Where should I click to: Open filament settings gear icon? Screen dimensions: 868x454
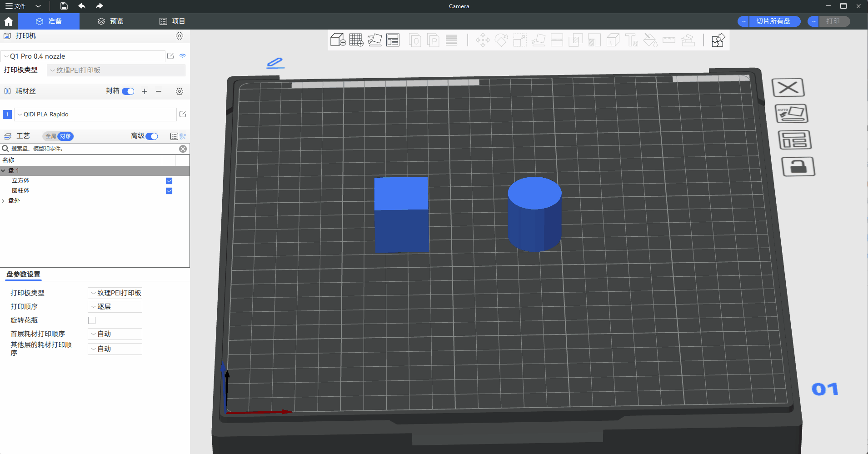point(180,91)
